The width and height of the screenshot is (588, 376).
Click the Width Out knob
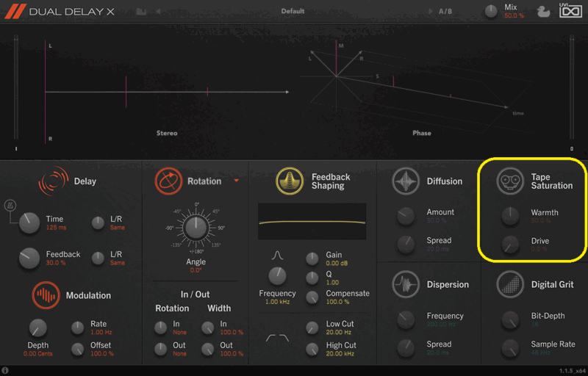tap(207, 350)
